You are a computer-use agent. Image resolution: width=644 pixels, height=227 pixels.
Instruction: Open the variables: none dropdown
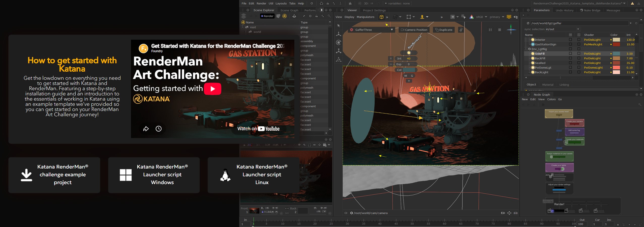(x=397, y=4)
